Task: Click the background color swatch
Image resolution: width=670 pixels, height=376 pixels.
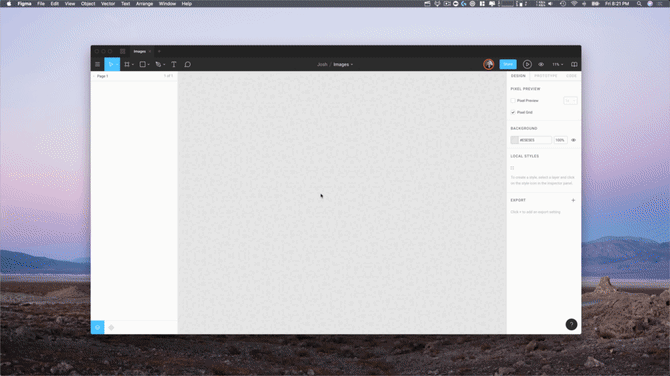Action: (514, 140)
